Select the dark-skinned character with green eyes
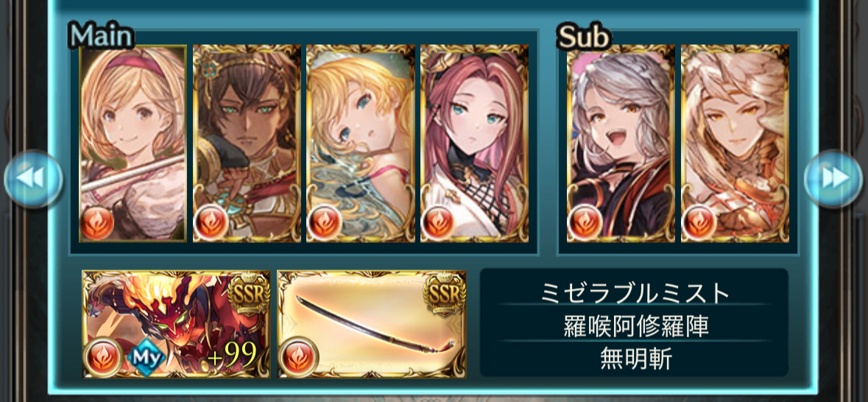Viewport: 868px width, 402px height. click(x=247, y=144)
